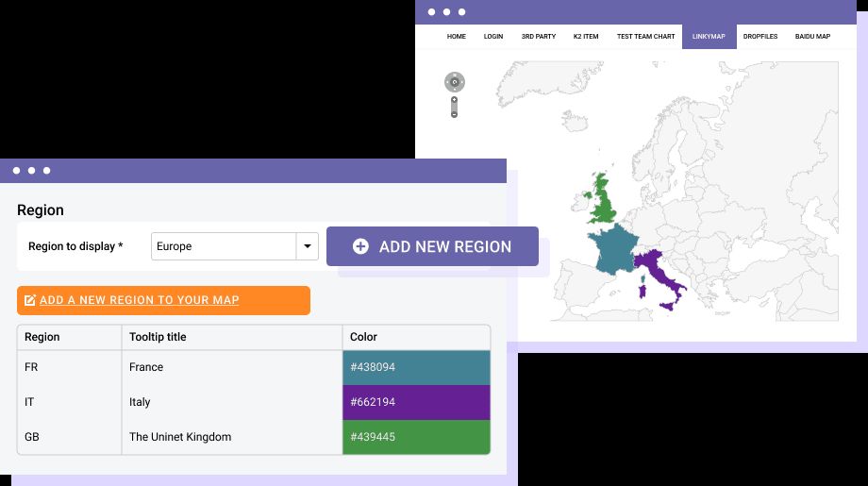Click the Italy tooltip title cell
868x486 pixels.
[x=232, y=402]
